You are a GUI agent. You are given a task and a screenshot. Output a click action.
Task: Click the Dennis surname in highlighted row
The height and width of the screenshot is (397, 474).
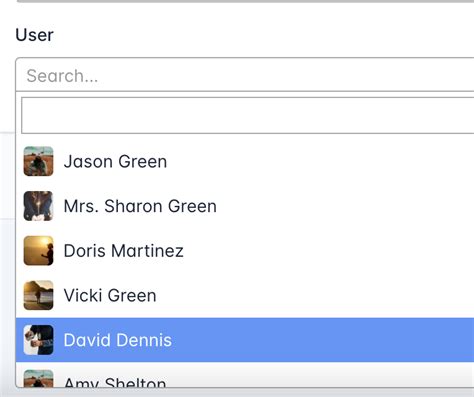click(144, 340)
